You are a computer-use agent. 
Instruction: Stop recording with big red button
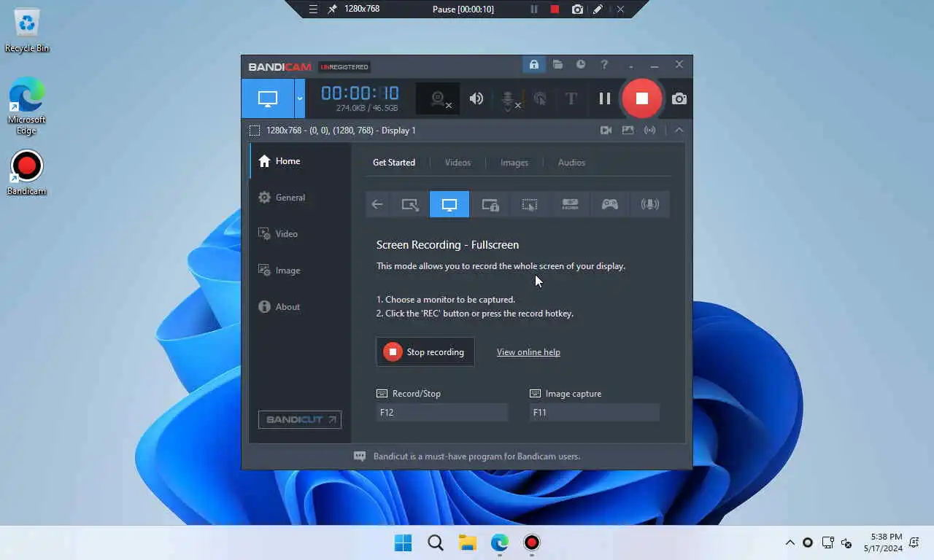[642, 98]
